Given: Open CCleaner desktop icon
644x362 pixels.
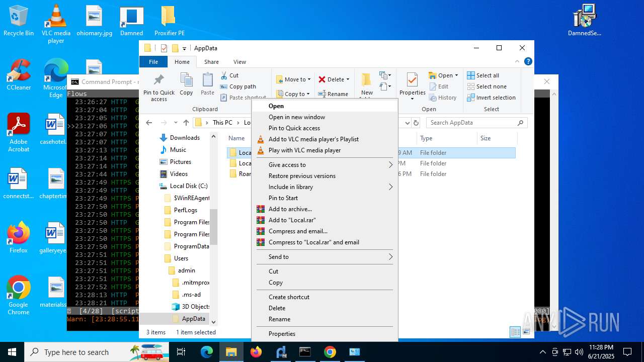Looking at the screenshot, I should tap(19, 75).
